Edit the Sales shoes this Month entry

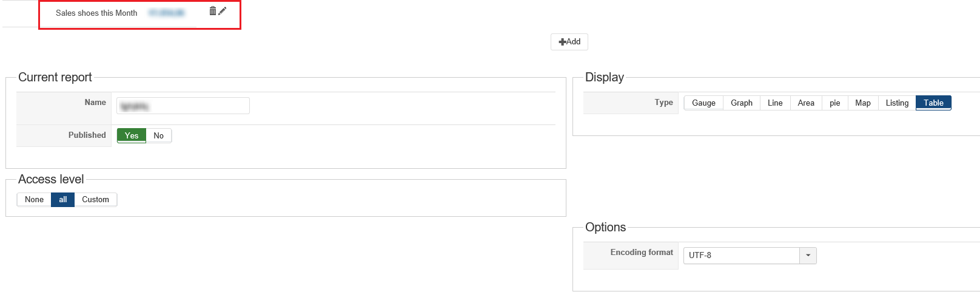click(x=223, y=11)
